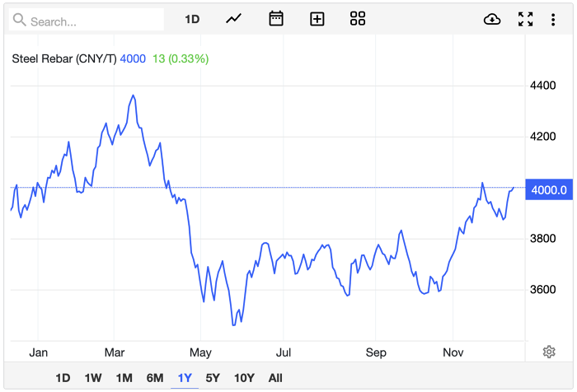The height and width of the screenshot is (392, 577).
Task: Select the 10Y time range
Action: click(244, 378)
